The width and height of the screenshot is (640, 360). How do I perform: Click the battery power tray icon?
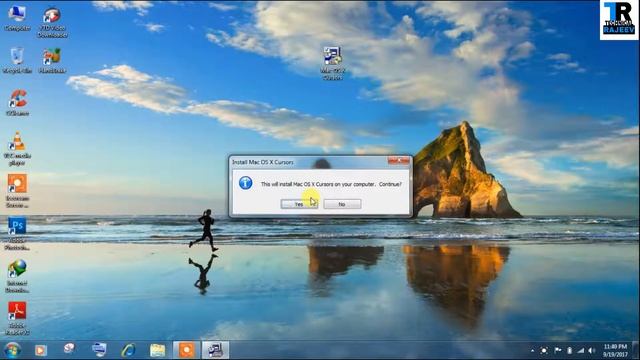[569, 351]
